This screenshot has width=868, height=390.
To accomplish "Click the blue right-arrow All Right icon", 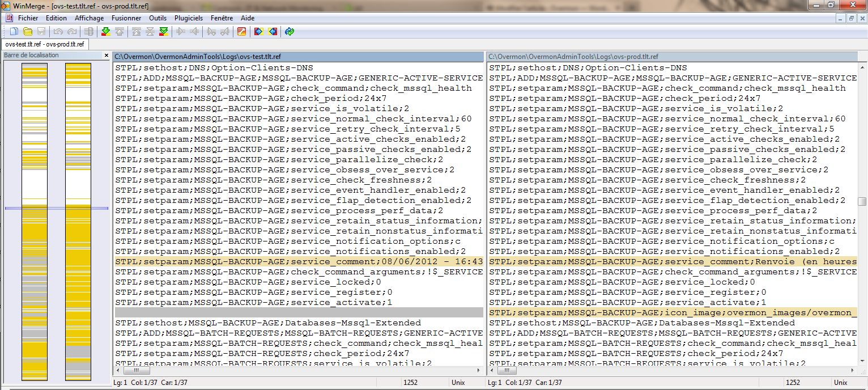I will point(258,32).
